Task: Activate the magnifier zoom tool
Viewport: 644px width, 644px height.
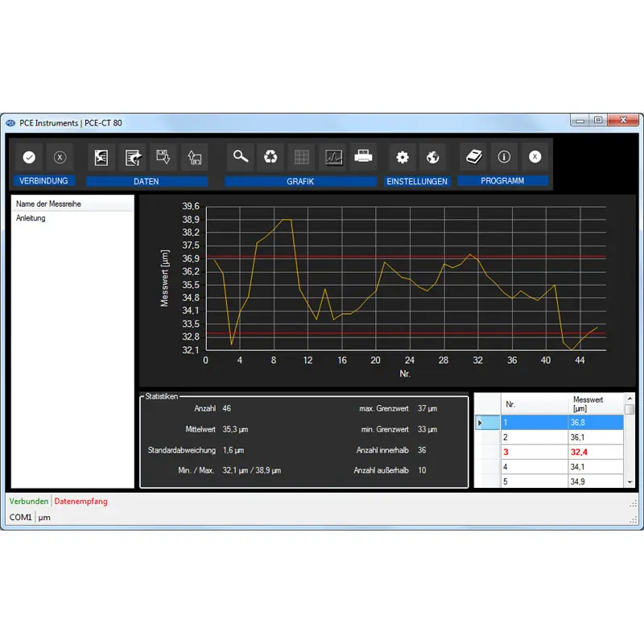Action: (240, 157)
